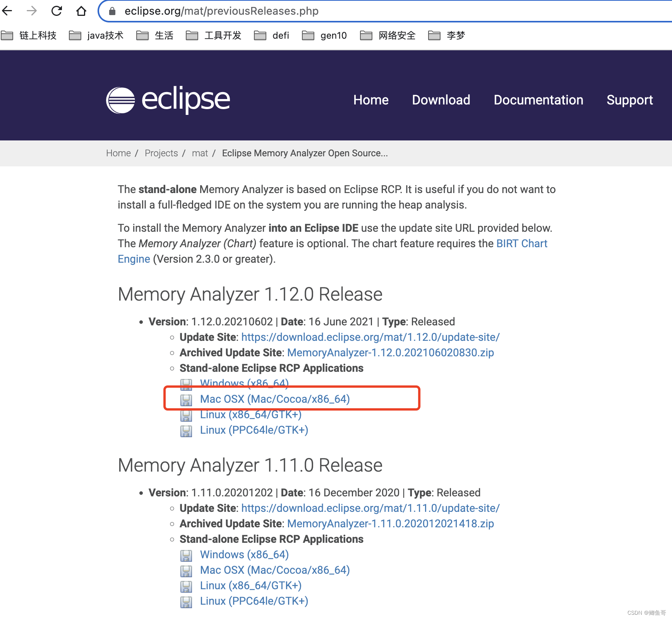
Task: Open the gen10 bookmark folder
Action: 324,36
